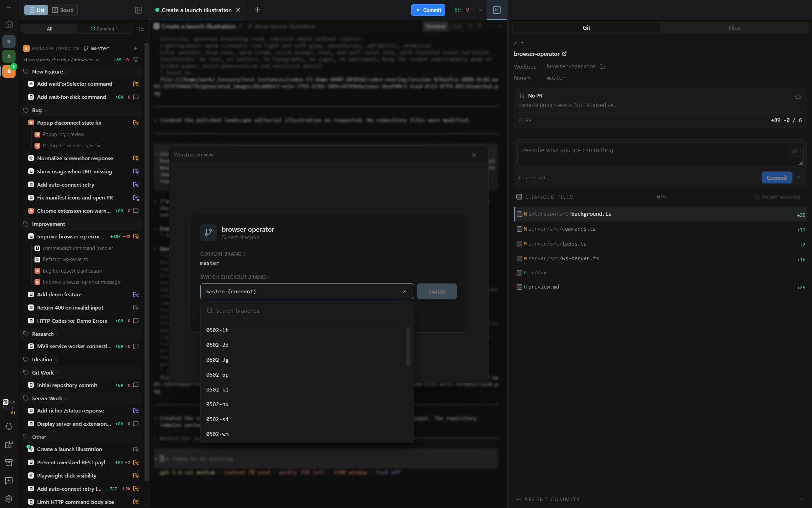Image resolution: width=812 pixels, height=508 pixels.
Task: Click the cloud sync icon in No PR card
Action: [798, 97]
